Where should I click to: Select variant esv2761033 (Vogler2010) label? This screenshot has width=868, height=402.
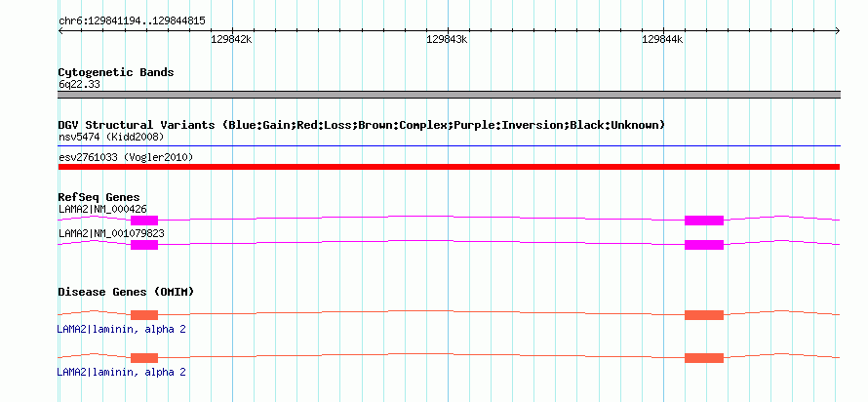pyautogui.click(x=126, y=157)
